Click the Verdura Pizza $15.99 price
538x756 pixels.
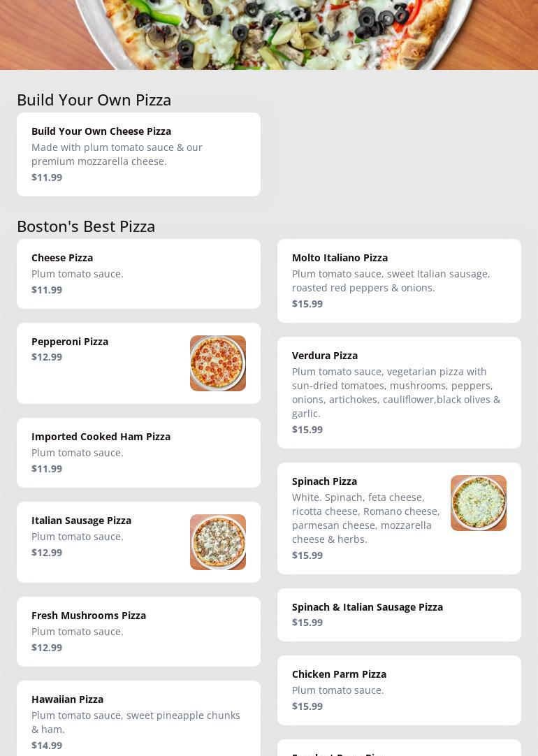pos(307,430)
